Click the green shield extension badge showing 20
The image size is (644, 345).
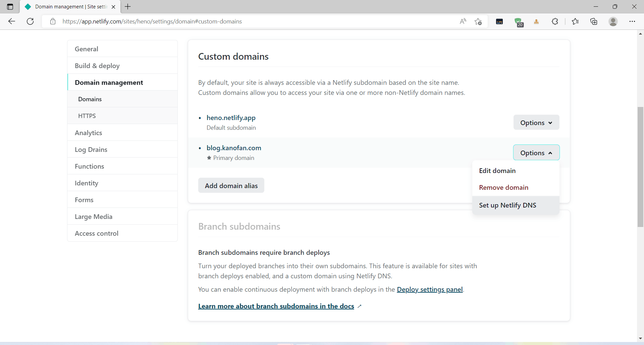(x=519, y=21)
